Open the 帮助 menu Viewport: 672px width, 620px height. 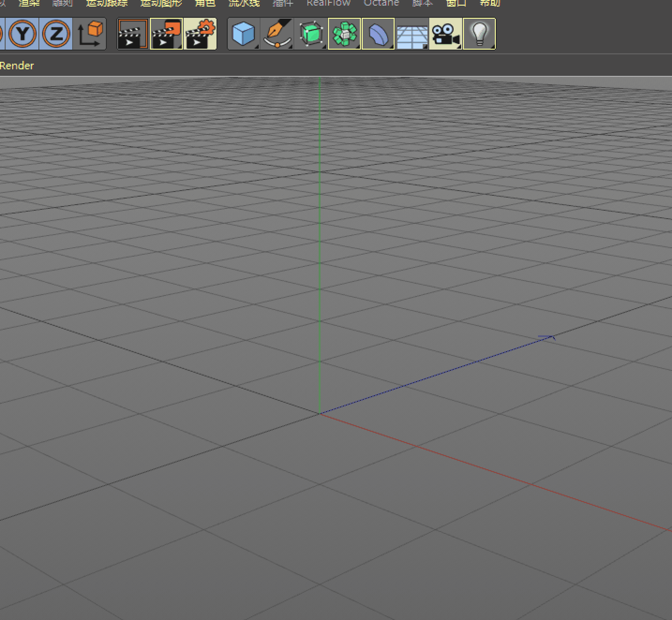coord(490,3)
